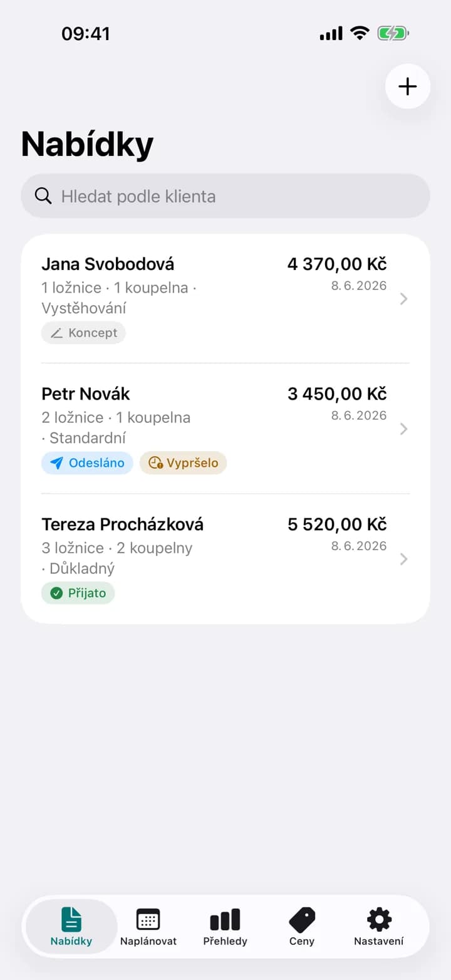Open the Naplánovat calendar icon
This screenshot has height=980, width=451.
(148, 919)
